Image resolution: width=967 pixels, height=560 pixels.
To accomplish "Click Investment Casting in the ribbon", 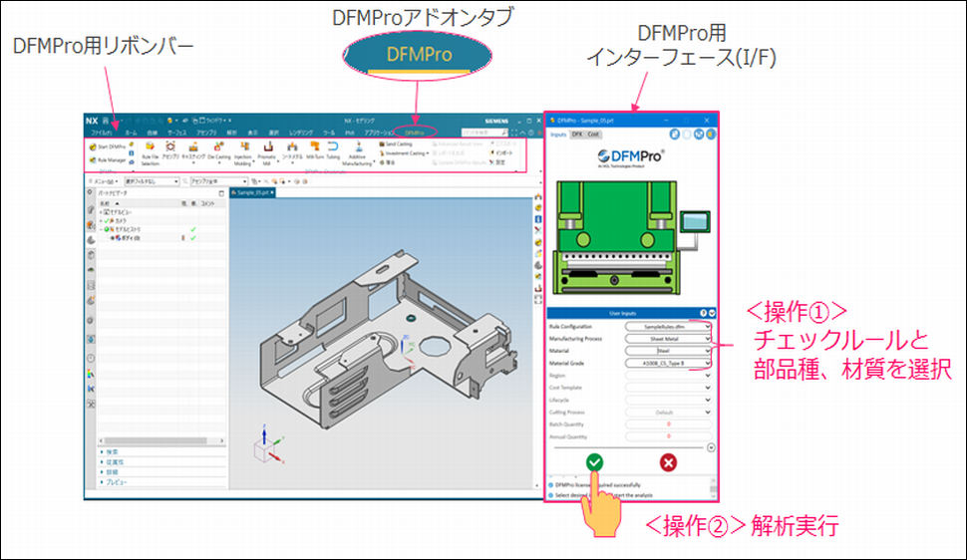I will point(404,152).
